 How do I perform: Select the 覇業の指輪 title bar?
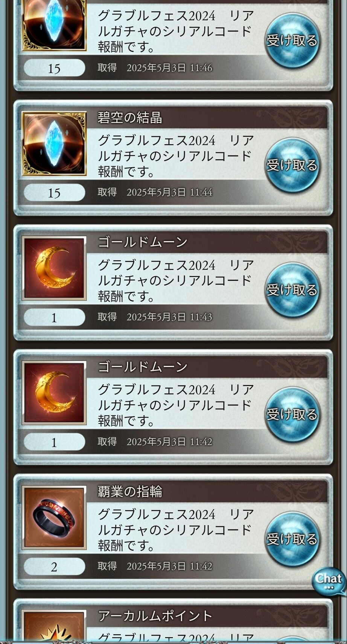pyautogui.click(x=207, y=491)
